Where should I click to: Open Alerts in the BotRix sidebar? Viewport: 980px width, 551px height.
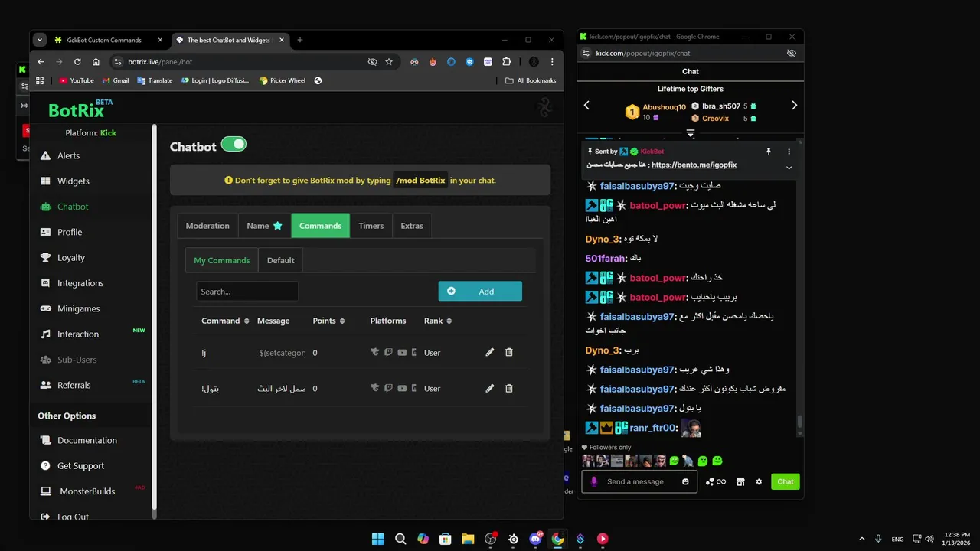(68, 155)
